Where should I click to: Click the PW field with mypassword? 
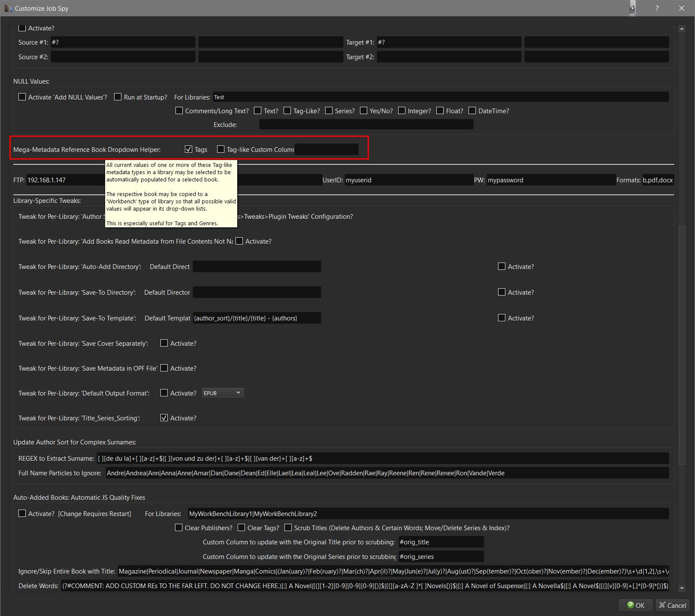coord(551,180)
